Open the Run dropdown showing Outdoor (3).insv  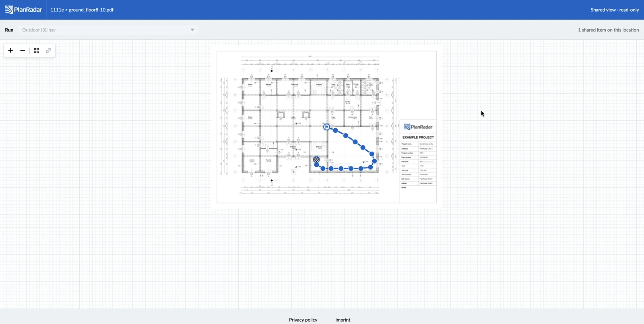point(108,30)
